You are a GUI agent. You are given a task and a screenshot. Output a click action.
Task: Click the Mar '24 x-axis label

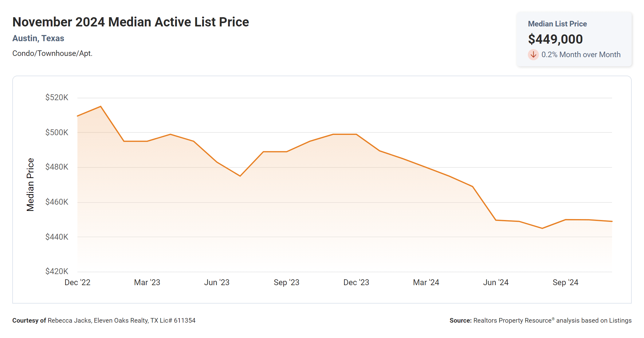[x=426, y=282]
